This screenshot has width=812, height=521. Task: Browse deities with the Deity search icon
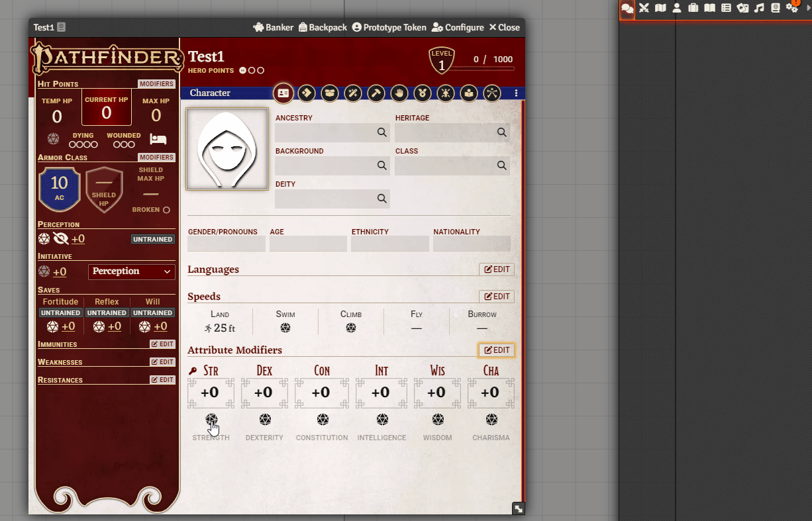[382, 199]
